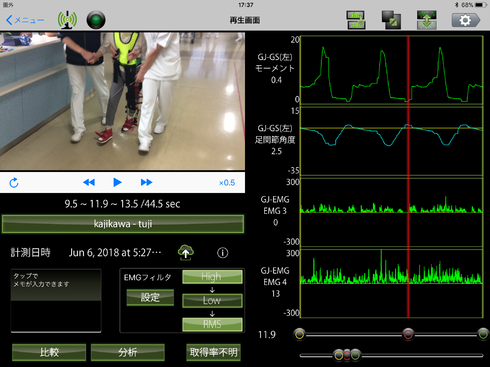Tap the overlapping squares overlay icon
This screenshot has height=367, width=490.
coord(391,20)
